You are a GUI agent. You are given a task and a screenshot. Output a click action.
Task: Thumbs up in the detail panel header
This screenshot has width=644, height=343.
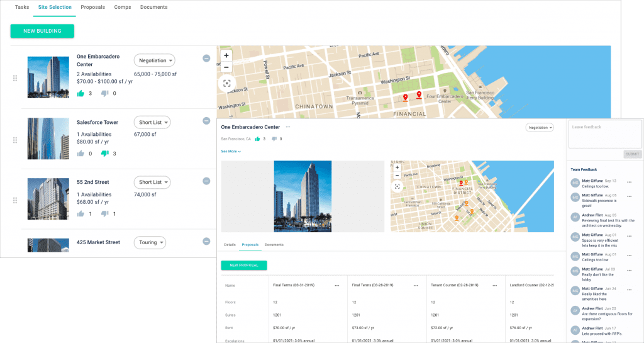point(257,139)
